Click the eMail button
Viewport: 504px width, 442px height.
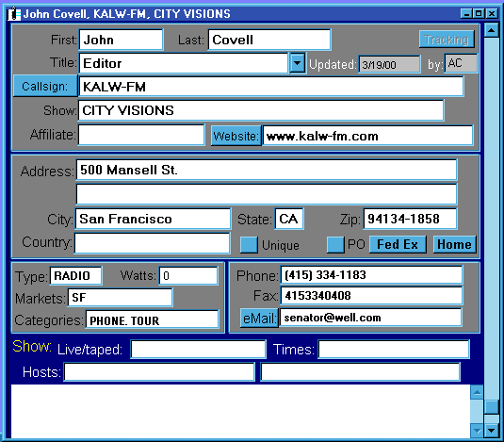(x=259, y=319)
